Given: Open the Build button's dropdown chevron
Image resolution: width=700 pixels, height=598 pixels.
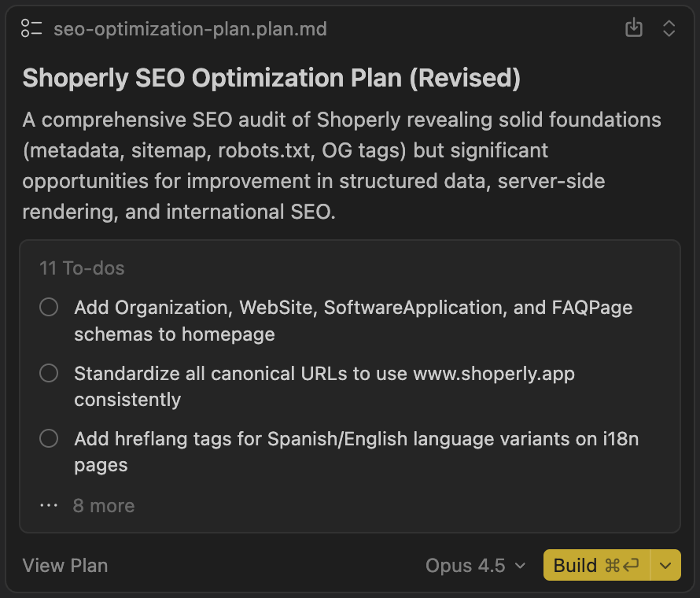Looking at the screenshot, I should pos(665,565).
